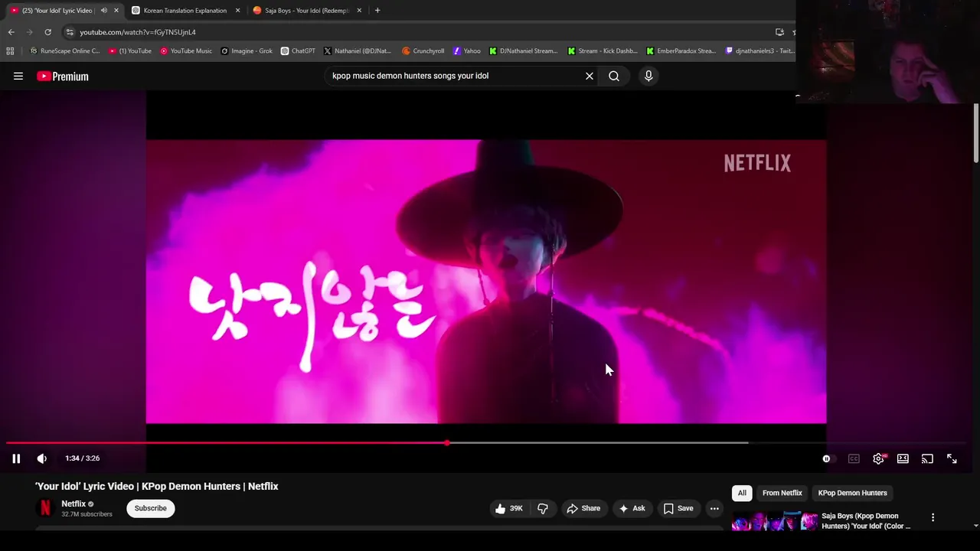Switch to theater mode

[x=903, y=458]
